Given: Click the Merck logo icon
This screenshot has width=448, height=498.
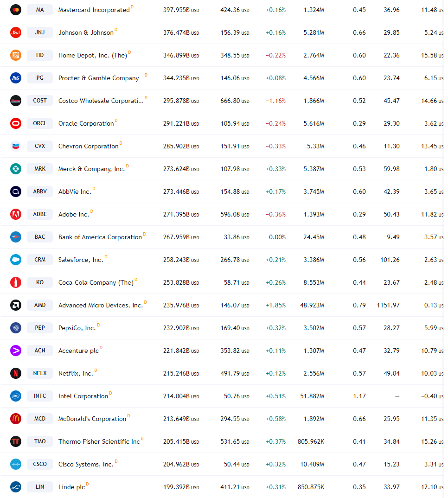Looking at the screenshot, I should [16, 169].
